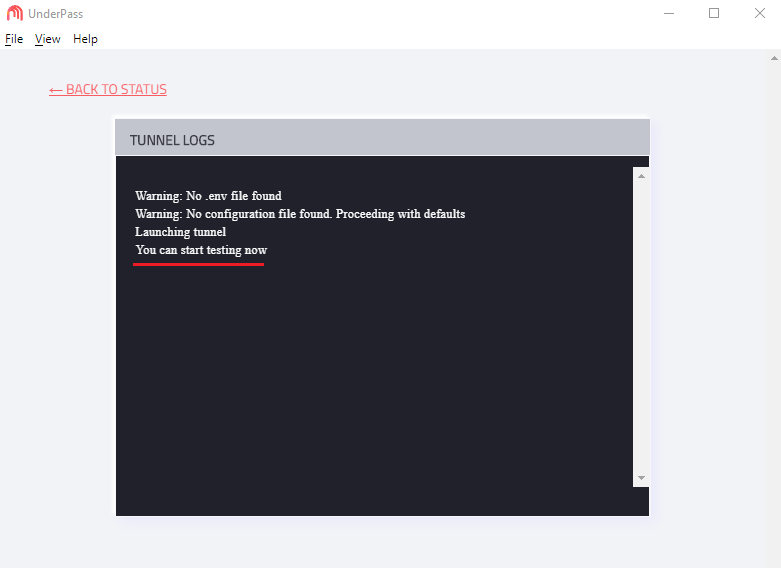Maximize the UnderPass window
The width and height of the screenshot is (781, 568).
pyautogui.click(x=714, y=13)
